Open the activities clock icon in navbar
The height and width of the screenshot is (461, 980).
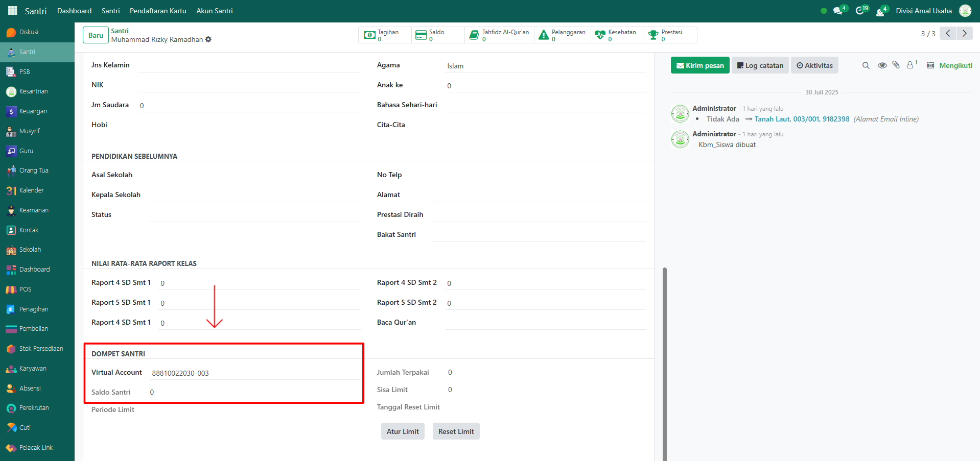(x=860, y=11)
